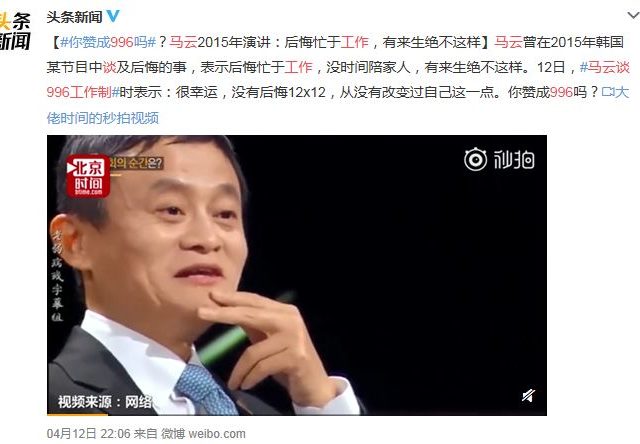This screenshot has width=640, height=444.
Task: Click the 微博 weibo.com source link
Action: [203, 433]
